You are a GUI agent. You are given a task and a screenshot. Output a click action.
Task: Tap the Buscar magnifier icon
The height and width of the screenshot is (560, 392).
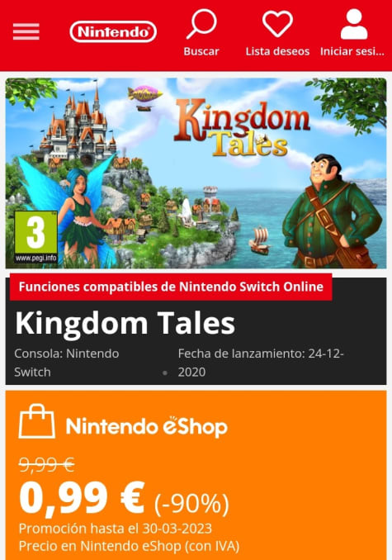point(201,24)
